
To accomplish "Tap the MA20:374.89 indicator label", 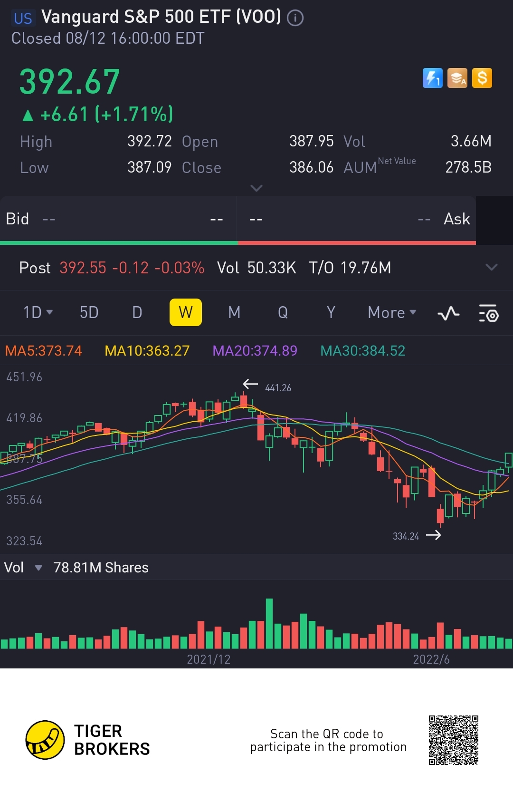I will [x=255, y=351].
